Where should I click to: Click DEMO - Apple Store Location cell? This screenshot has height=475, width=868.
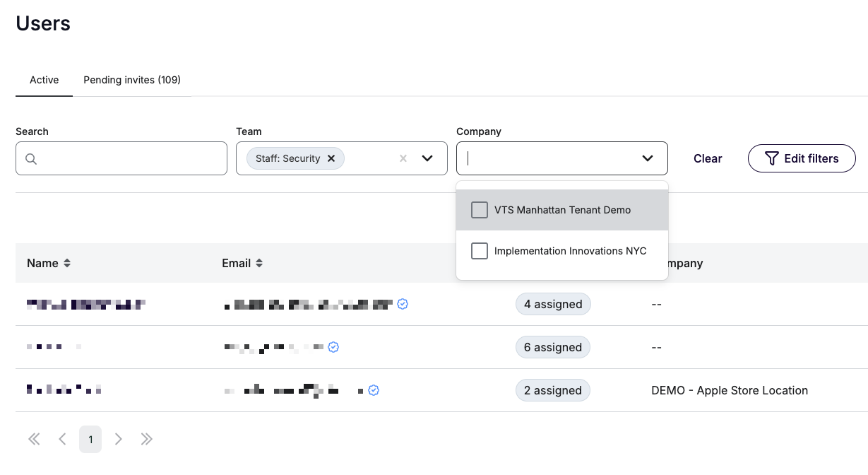tap(730, 390)
